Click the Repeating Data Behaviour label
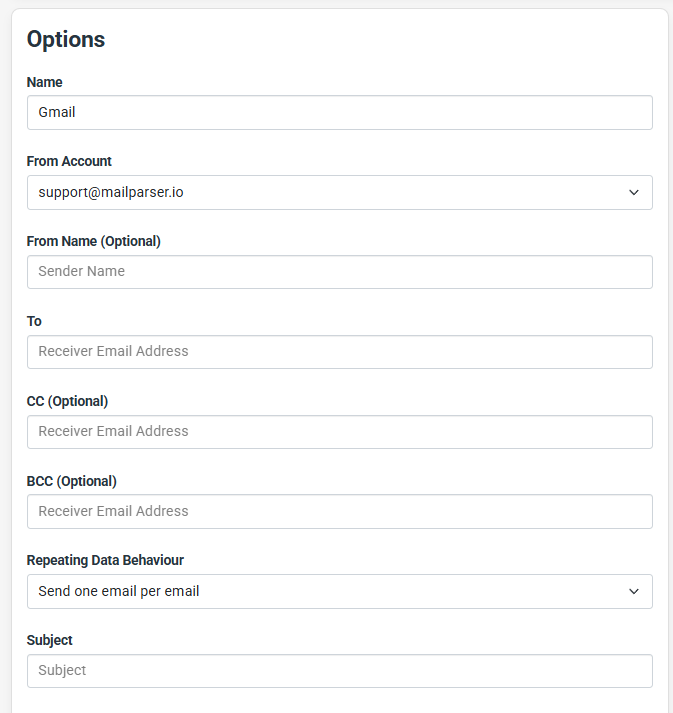Viewport: 673px width, 713px height. tap(105, 560)
